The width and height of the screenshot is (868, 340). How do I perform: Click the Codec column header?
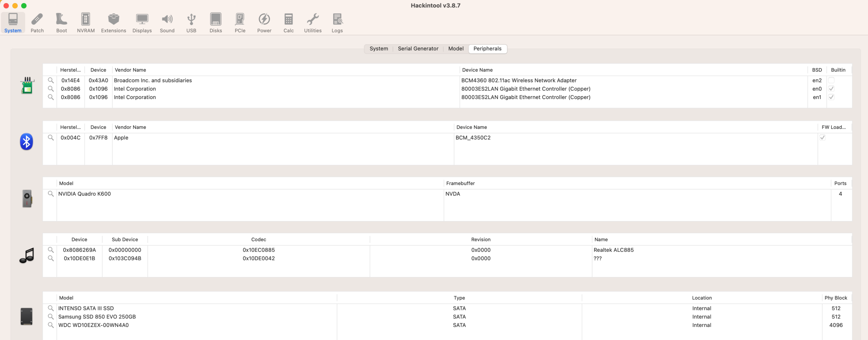pos(259,240)
